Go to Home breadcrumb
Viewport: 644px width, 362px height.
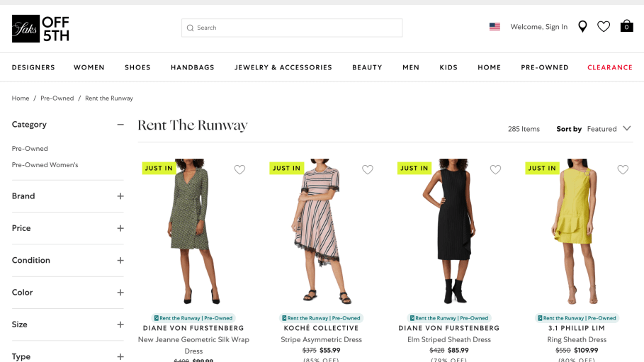tap(21, 98)
